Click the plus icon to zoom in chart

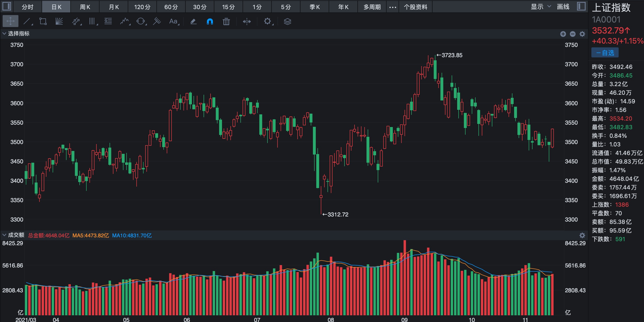(x=563, y=34)
